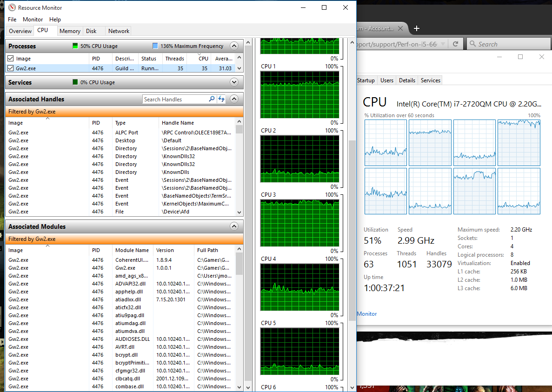The image size is (552, 392).
Task: Collapse the Processes section
Action: pos(234,46)
